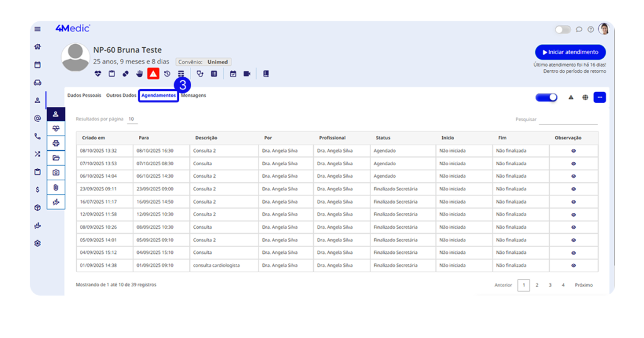Switch to the Mensagens tab

click(194, 95)
